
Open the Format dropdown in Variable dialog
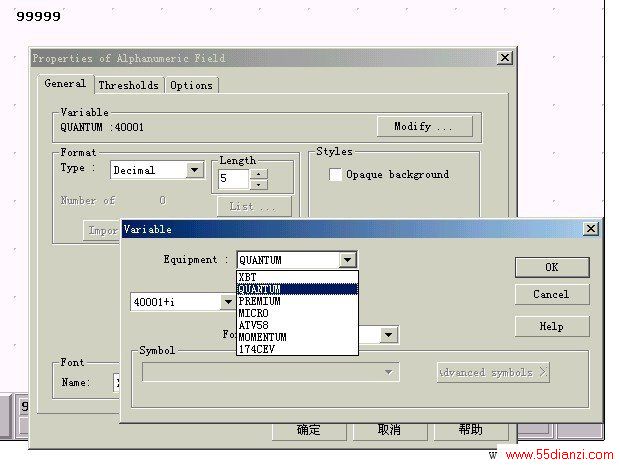point(388,335)
